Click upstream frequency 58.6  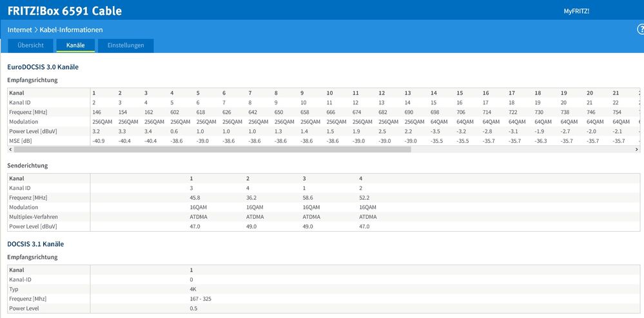(x=307, y=198)
